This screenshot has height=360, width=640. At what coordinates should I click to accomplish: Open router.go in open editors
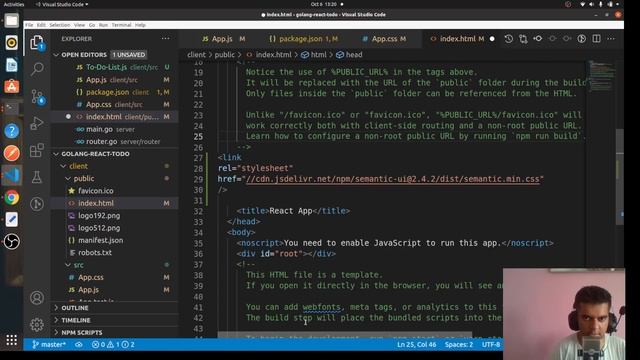[x=114, y=142]
